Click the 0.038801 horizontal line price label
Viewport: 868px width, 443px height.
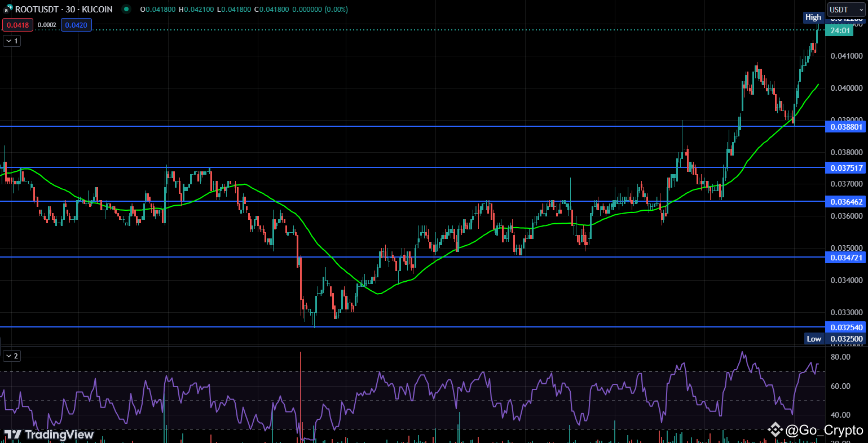click(847, 127)
